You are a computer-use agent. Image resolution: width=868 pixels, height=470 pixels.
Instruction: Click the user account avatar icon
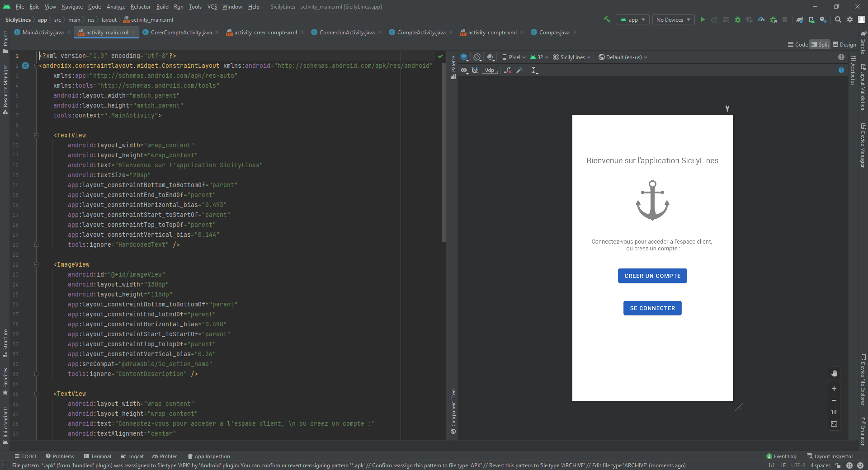point(862,19)
